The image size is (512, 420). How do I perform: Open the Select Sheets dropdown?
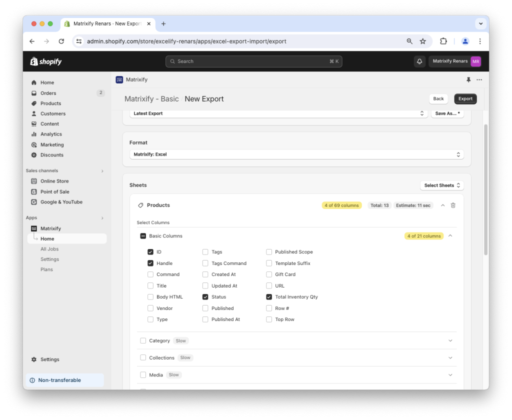[441, 185]
